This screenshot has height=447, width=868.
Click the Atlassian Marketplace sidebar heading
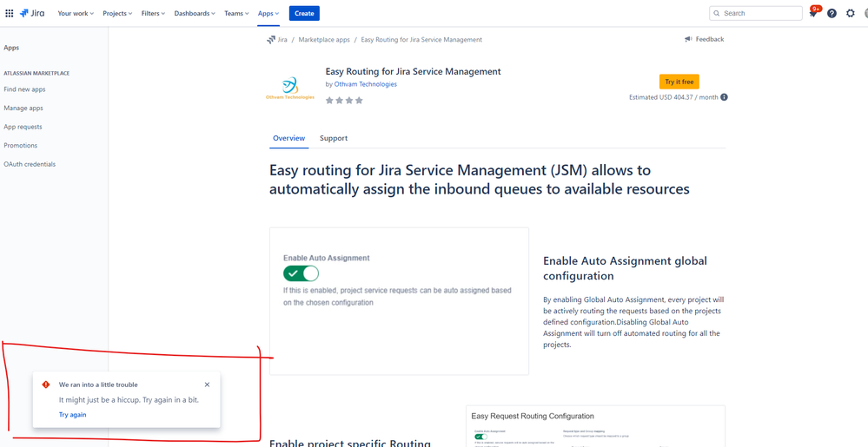36,73
